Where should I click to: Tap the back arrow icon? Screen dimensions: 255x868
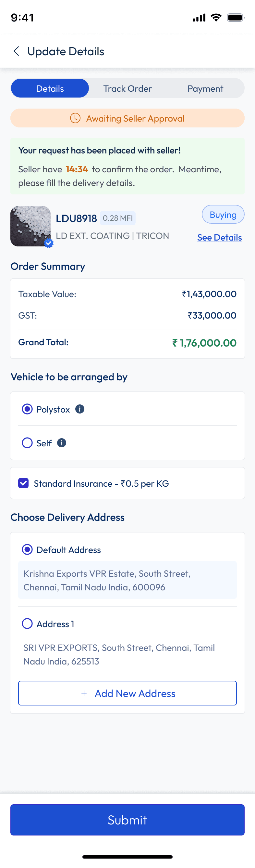click(x=16, y=51)
